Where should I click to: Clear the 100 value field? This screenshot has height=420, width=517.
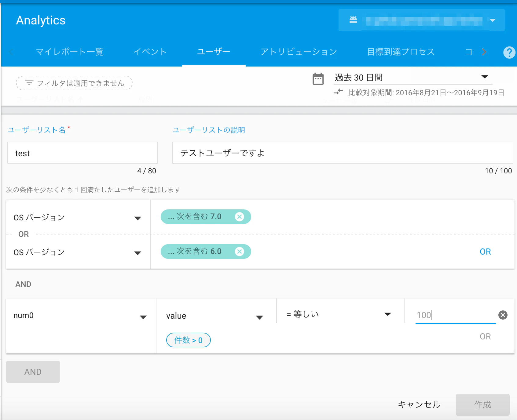coord(503,315)
